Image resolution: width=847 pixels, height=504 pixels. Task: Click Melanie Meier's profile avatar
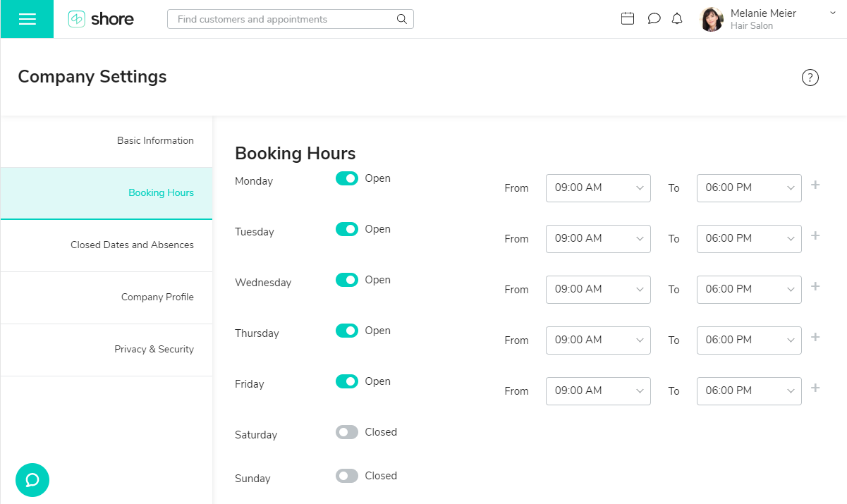[x=712, y=19]
